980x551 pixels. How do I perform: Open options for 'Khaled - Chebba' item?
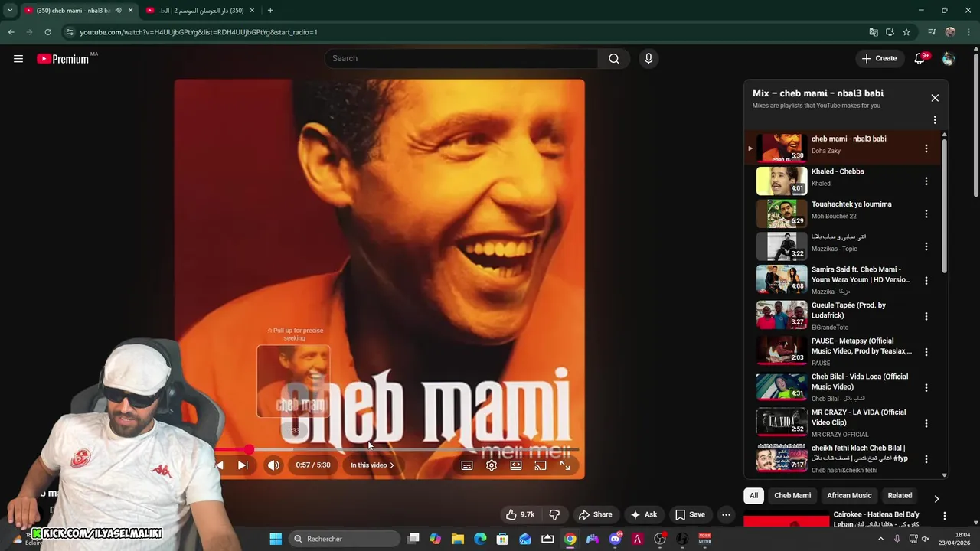point(926,181)
